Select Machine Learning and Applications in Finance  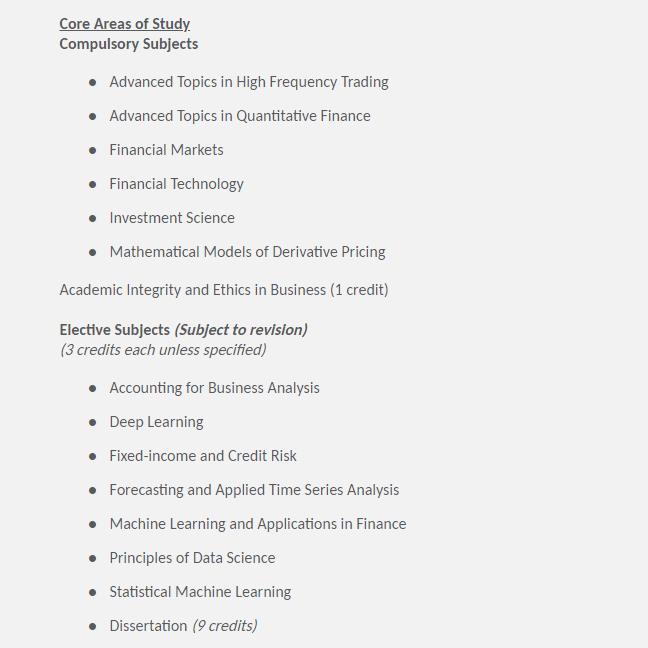coord(257,524)
